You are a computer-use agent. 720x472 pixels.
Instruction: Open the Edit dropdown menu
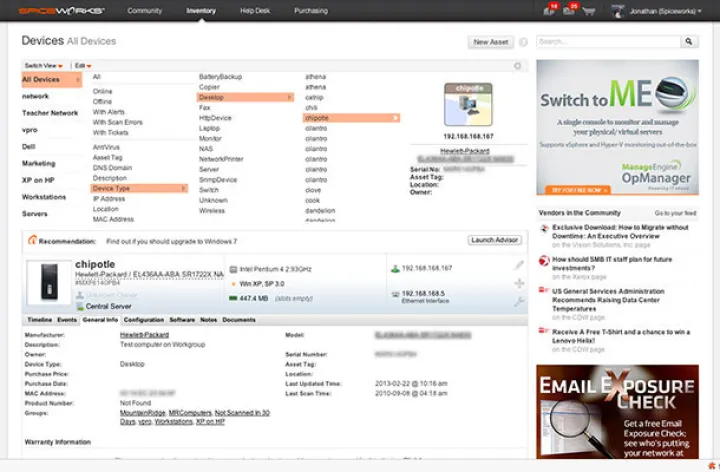pyautogui.click(x=83, y=65)
